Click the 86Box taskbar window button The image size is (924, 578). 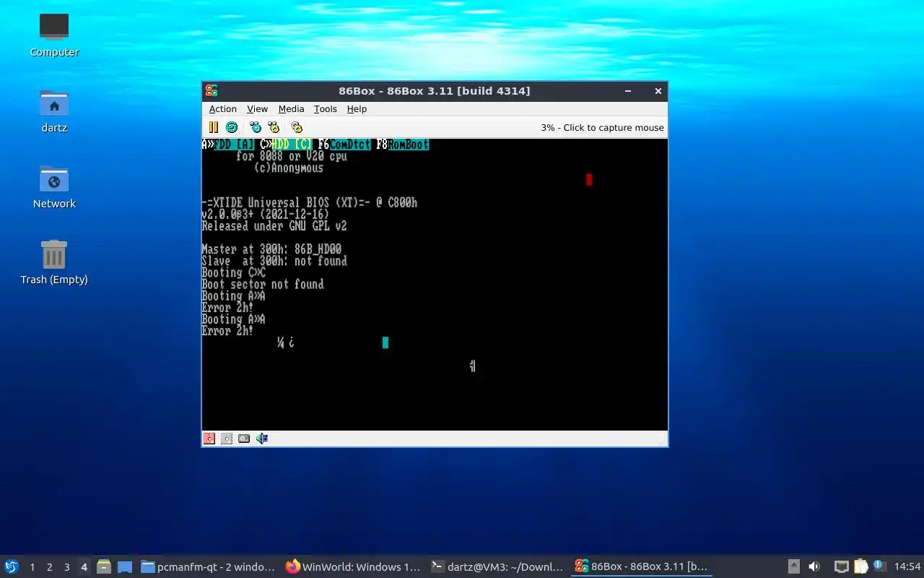(x=641, y=567)
